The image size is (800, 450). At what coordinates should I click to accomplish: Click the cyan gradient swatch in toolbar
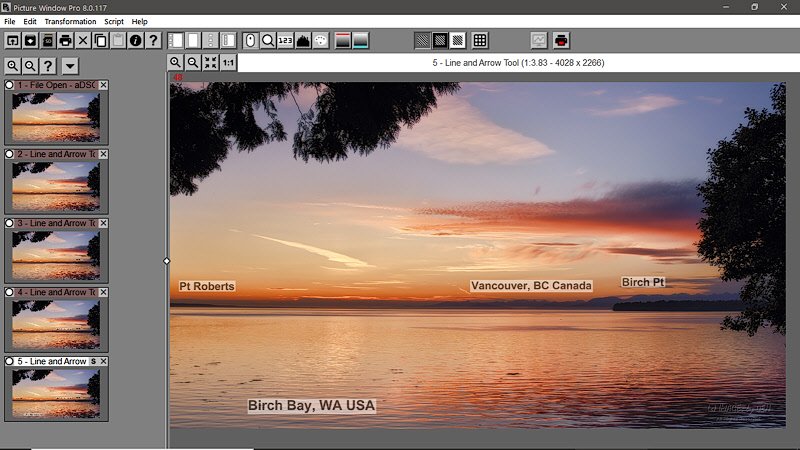tap(360, 41)
